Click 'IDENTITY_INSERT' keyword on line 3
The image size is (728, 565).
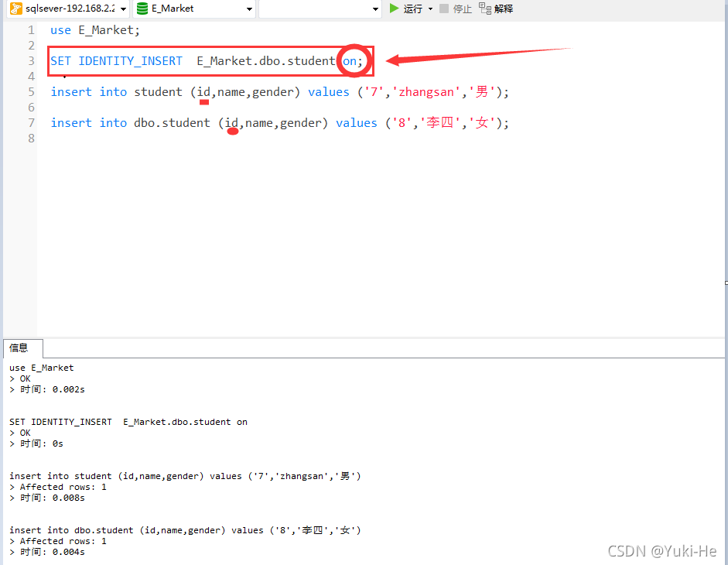(131, 61)
